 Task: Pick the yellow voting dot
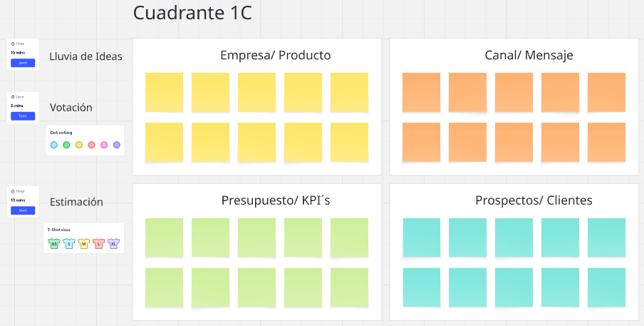click(x=79, y=145)
